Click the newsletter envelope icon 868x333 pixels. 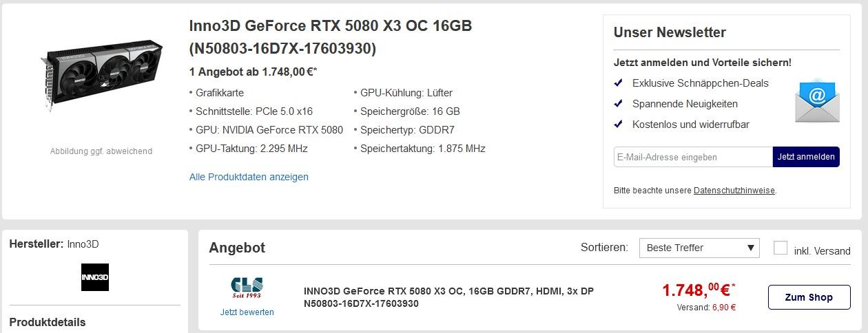pyautogui.click(x=817, y=101)
